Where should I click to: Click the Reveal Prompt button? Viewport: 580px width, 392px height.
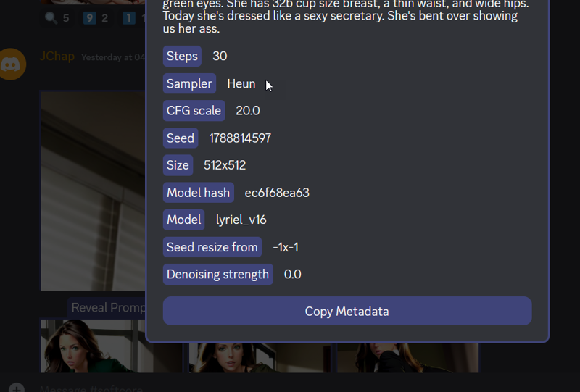[107, 307]
